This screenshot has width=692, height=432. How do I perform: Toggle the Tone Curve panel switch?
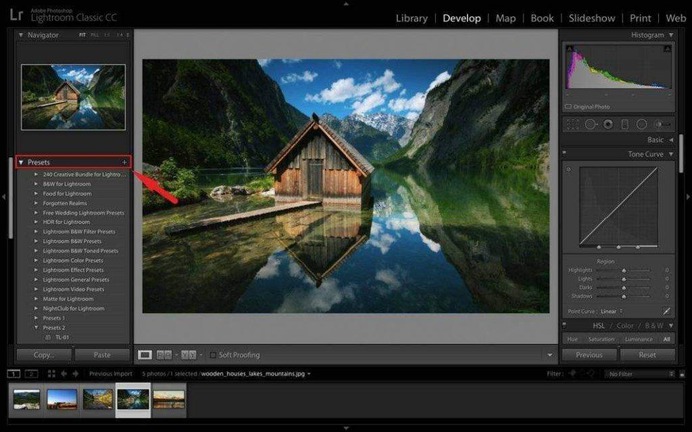(x=564, y=153)
